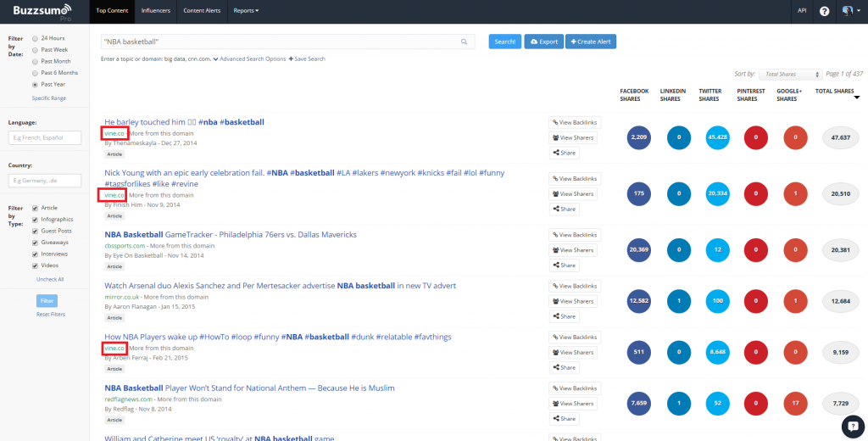Image resolution: width=868 pixels, height=441 pixels.
Task: Toggle the Guest Posts checkbox
Action: (x=36, y=231)
